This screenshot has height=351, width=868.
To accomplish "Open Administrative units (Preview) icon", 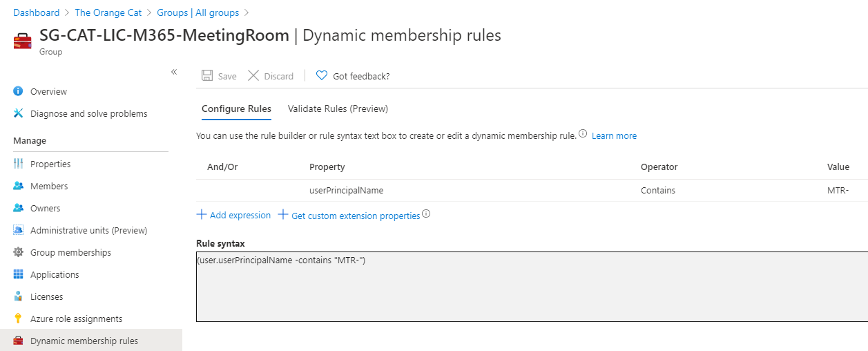I will pyautogui.click(x=18, y=230).
